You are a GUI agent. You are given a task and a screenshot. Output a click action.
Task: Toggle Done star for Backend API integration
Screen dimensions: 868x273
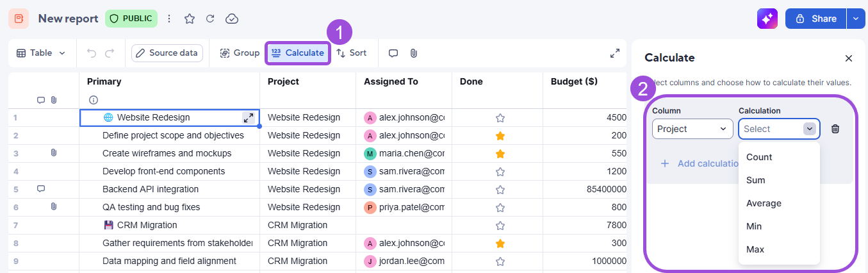click(x=500, y=190)
